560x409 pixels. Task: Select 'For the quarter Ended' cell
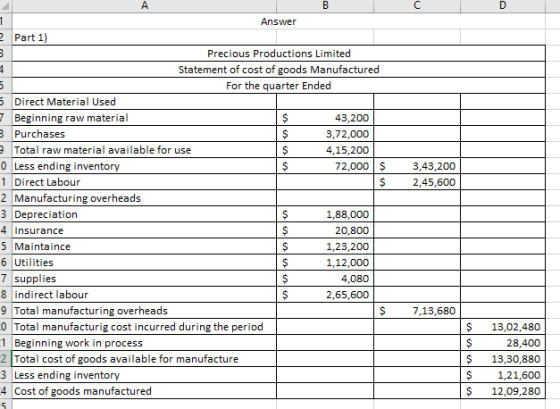[x=279, y=86]
